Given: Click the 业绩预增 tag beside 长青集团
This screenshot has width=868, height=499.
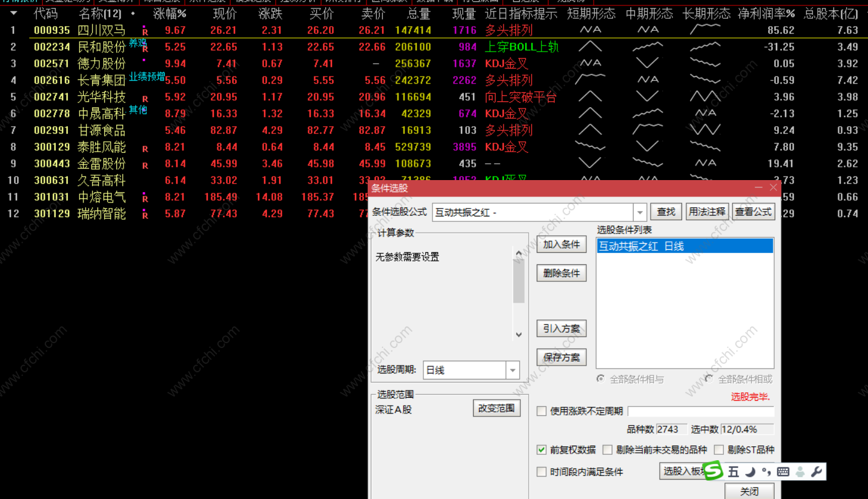Looking at the screenshot, I should coord(147,76).
